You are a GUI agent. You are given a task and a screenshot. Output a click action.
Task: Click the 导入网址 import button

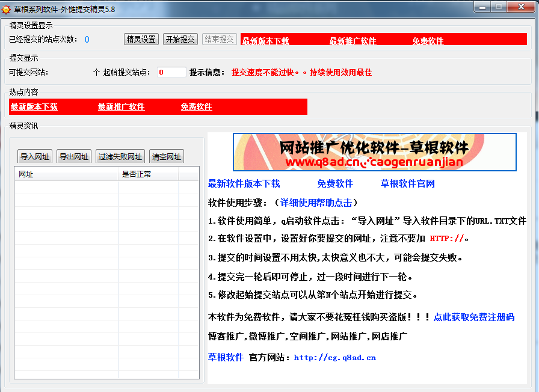35,157
